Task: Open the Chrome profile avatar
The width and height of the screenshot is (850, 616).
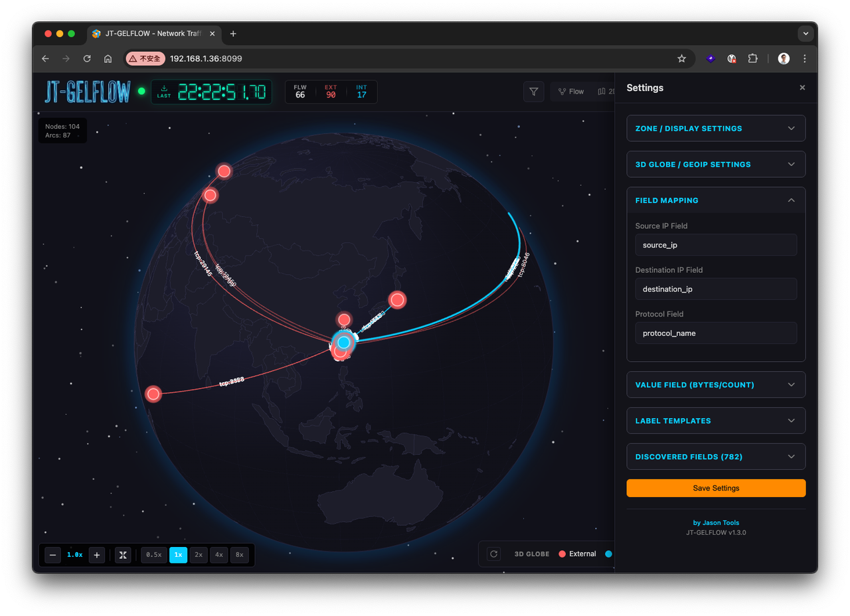Action: point(784,58)
